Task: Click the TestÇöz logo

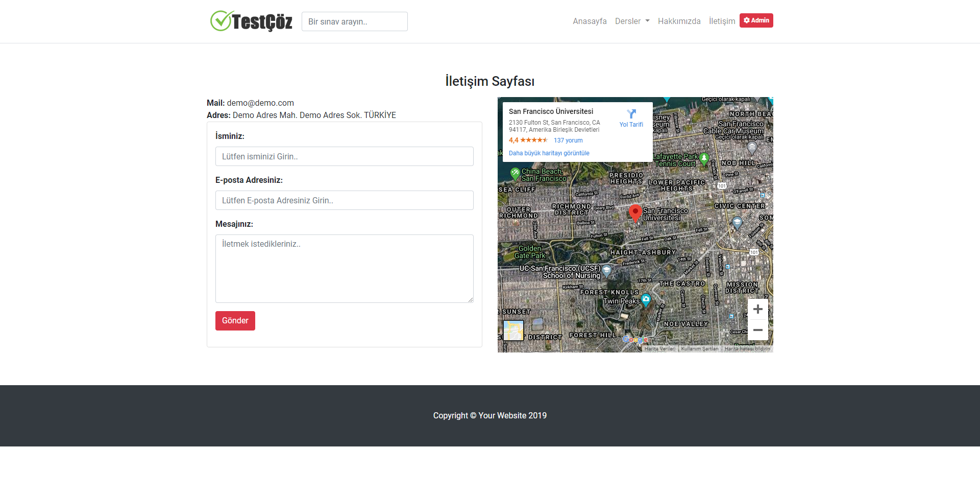Action: [x=251, y=21]
